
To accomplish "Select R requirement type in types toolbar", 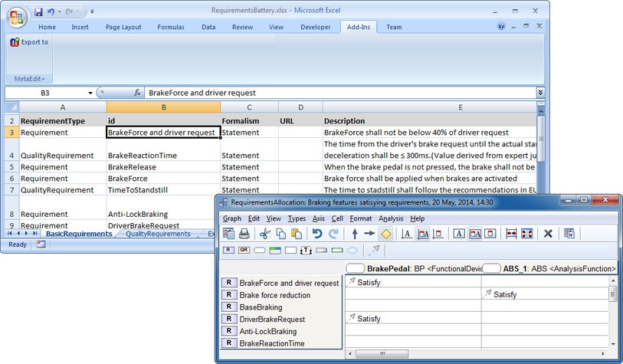I will (228, 250).
